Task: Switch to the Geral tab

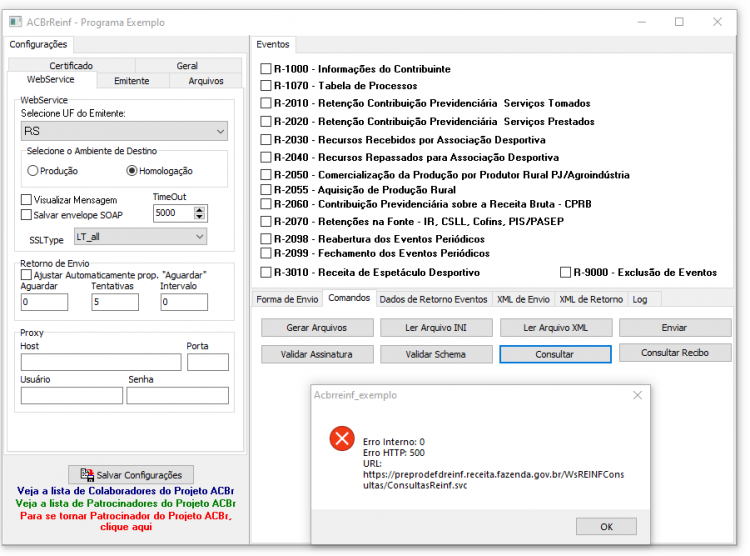Action: point(187,66)
